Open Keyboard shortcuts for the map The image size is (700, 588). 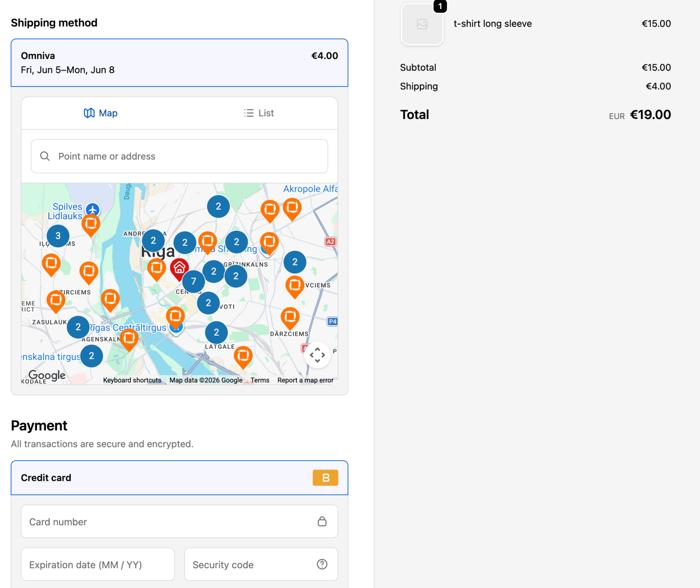(x=132, y=380)
